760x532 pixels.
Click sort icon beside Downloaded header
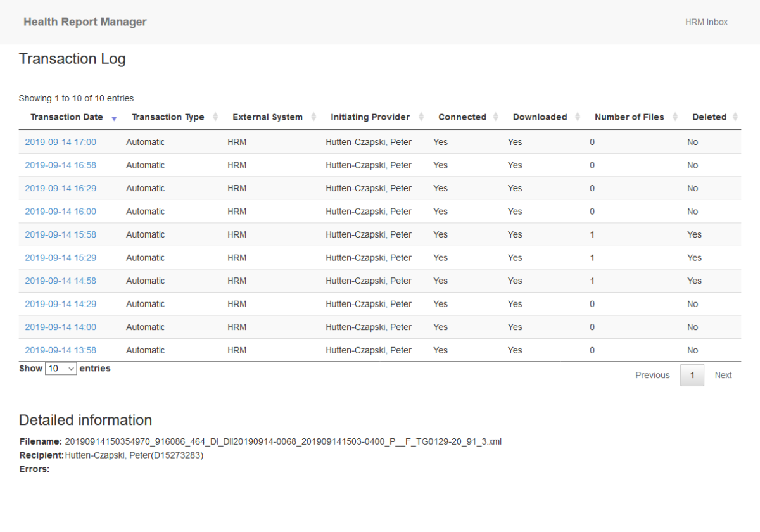coord(578,117)
